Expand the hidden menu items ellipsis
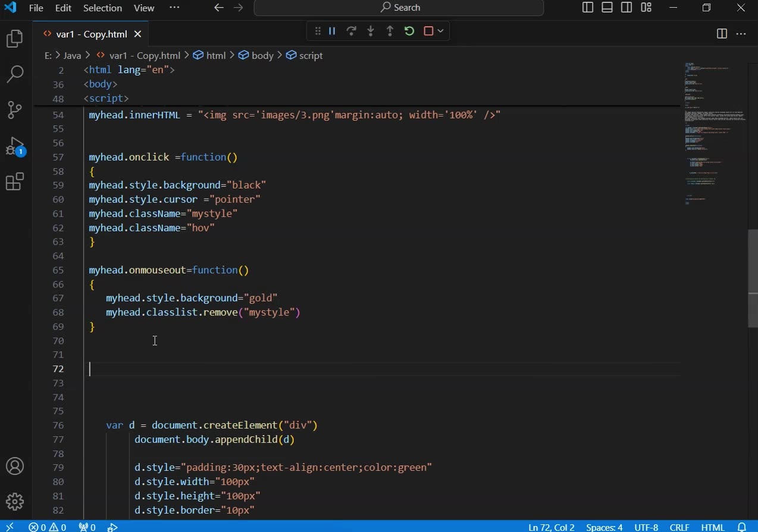 pos(174,8)
